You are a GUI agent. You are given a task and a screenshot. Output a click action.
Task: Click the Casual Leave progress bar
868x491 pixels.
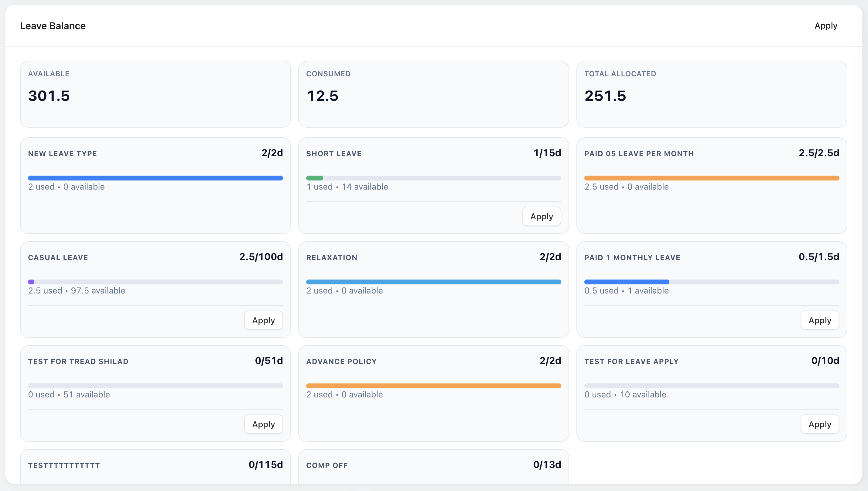pyautogui.click(x=155, y=282)
